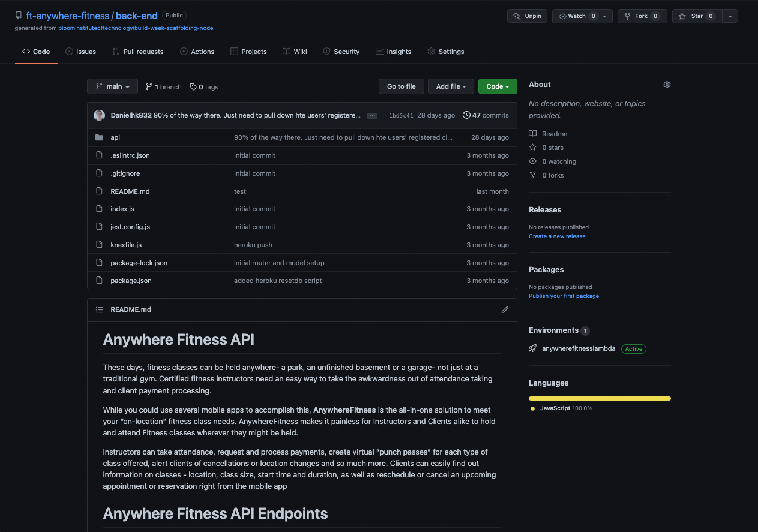Open the Watch notifications dropdown
The image size is (758, 532).
[x=582, y=16]
